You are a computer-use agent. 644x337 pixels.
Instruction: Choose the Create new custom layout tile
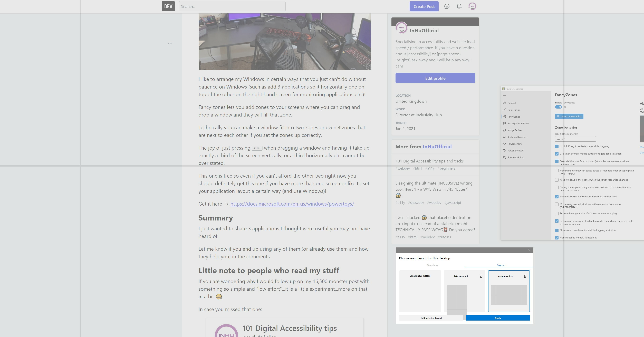[420, 291]
